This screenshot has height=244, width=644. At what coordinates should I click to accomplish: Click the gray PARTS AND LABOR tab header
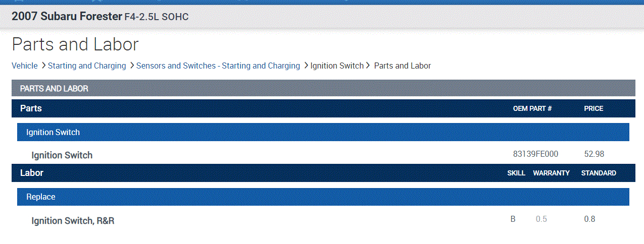click(x=54, y=89)
